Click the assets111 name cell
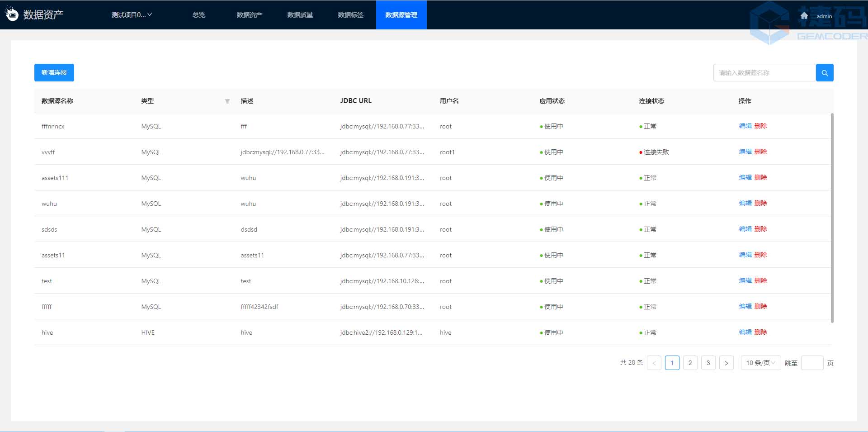 (x=55, y=178)
